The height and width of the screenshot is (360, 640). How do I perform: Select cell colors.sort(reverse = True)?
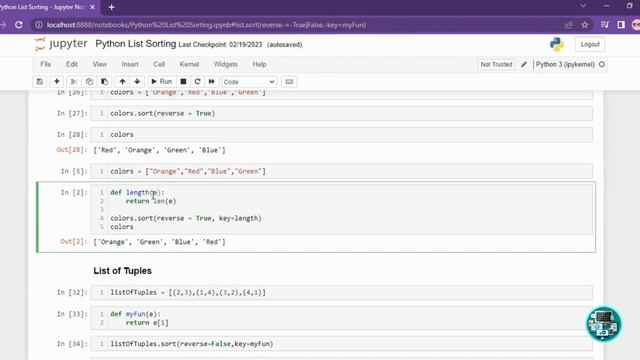(x=342, y=113)
